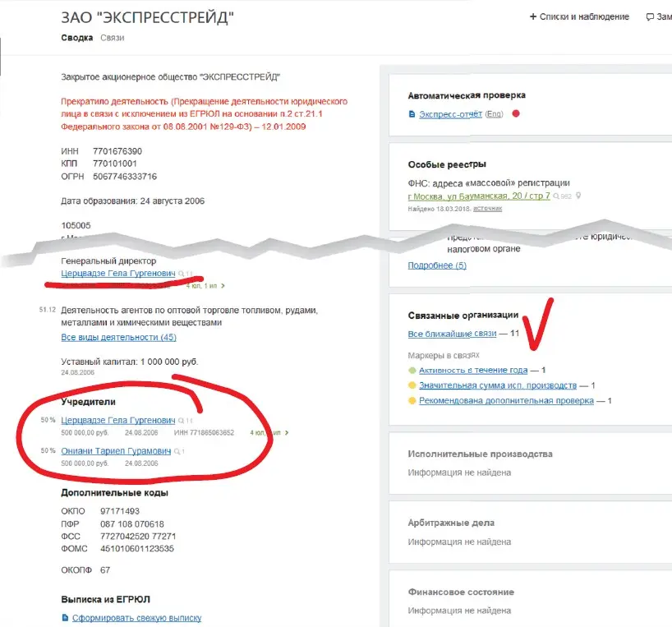The width and height of the screenshot is (672, 627).
Task: Select the Сводка tab
Action: tap(76, 38)
